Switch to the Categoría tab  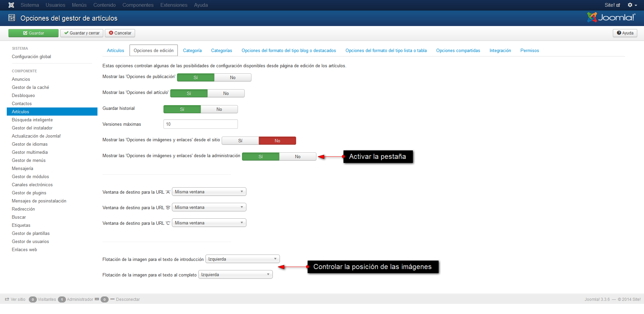[x=192, y=50]
